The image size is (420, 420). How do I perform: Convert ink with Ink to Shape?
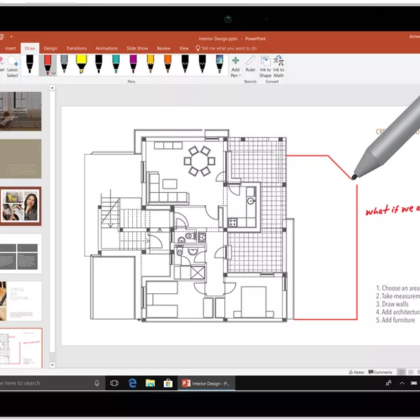(265, 67)
